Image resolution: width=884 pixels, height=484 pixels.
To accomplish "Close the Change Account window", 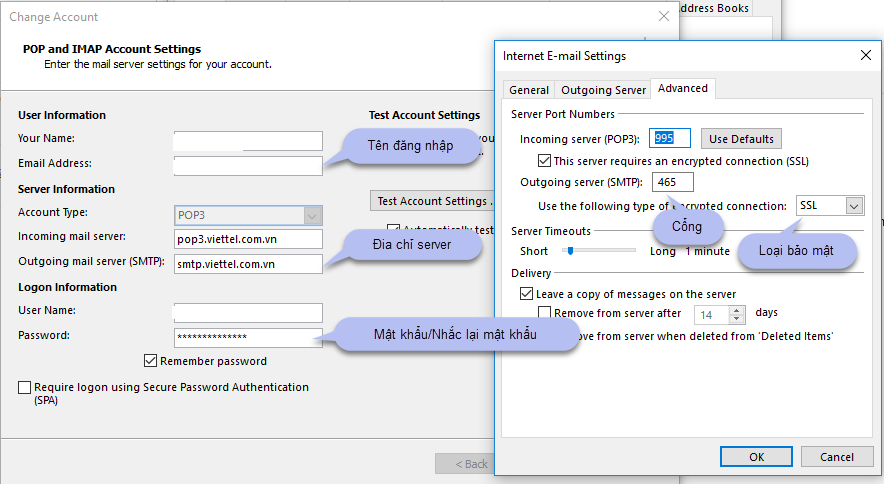I will click(663, 17).
